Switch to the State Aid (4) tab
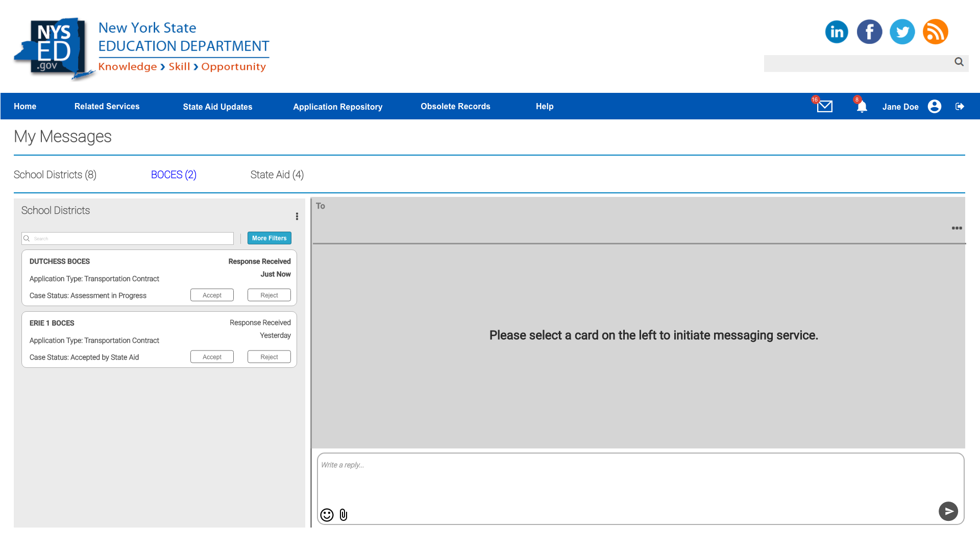The height and width of the screenshot is (551, 980). point(277,174)
